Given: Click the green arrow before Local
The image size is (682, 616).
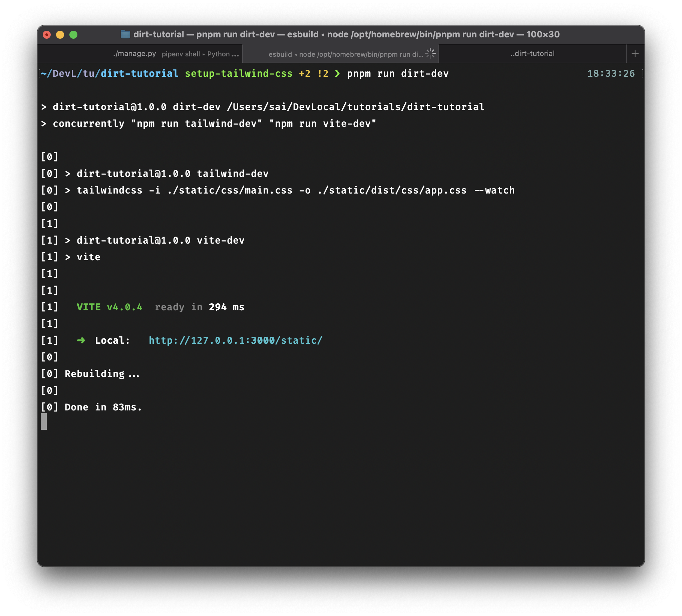Looking at the screenshot, I should (81, 340).
